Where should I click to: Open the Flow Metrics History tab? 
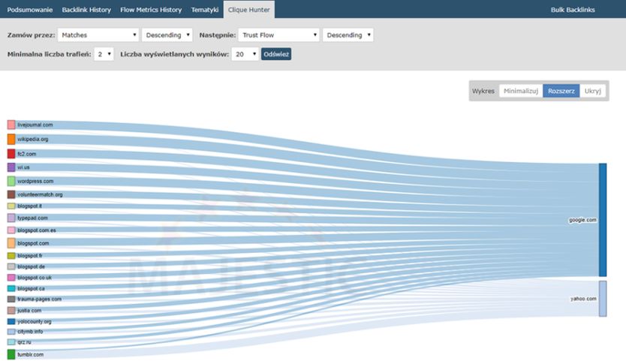[151, 9]
